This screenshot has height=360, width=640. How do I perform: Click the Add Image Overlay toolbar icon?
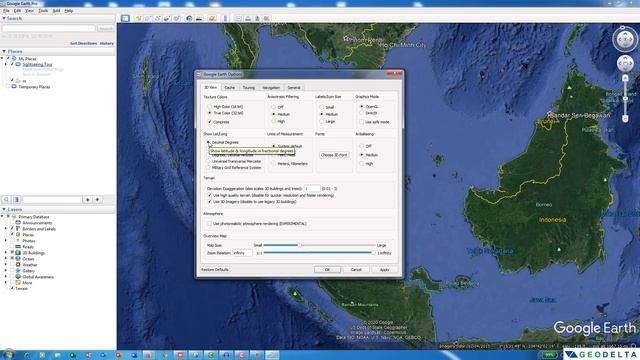167,18
